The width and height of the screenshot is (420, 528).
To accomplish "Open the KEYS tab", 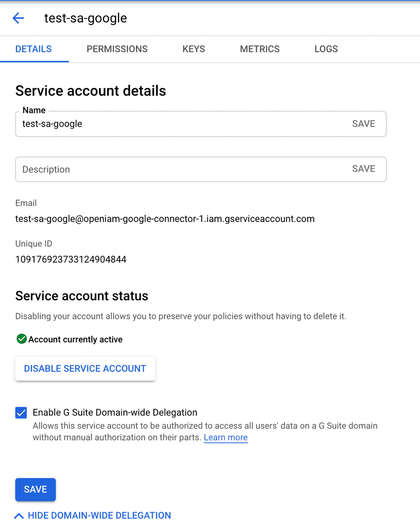I will tap(194, 49).
